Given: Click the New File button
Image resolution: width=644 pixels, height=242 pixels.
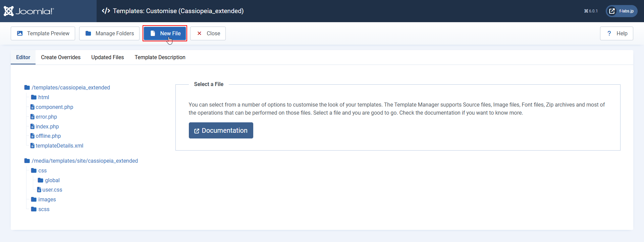Looking at the screenshot, I should coord(165,34).
